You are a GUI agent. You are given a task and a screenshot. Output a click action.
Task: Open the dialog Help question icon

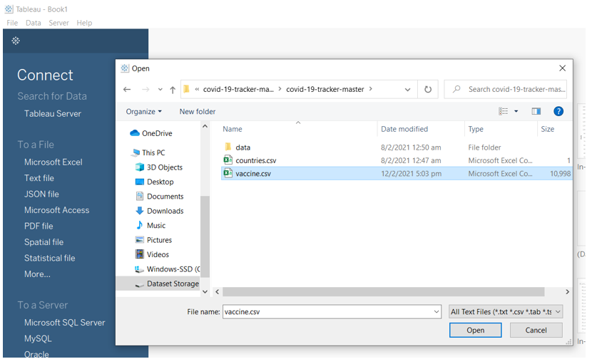click(558, 112)
